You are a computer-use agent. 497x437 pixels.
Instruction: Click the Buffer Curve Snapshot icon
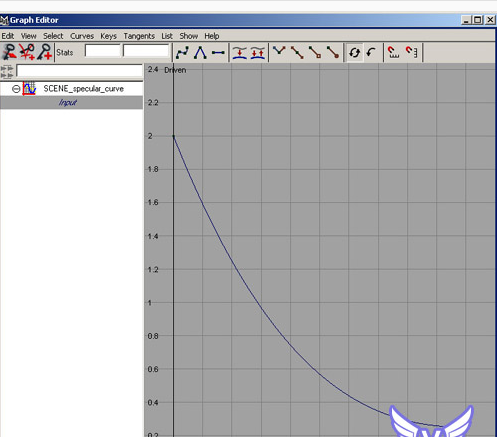pyautogui.click(x=240, y=53)
